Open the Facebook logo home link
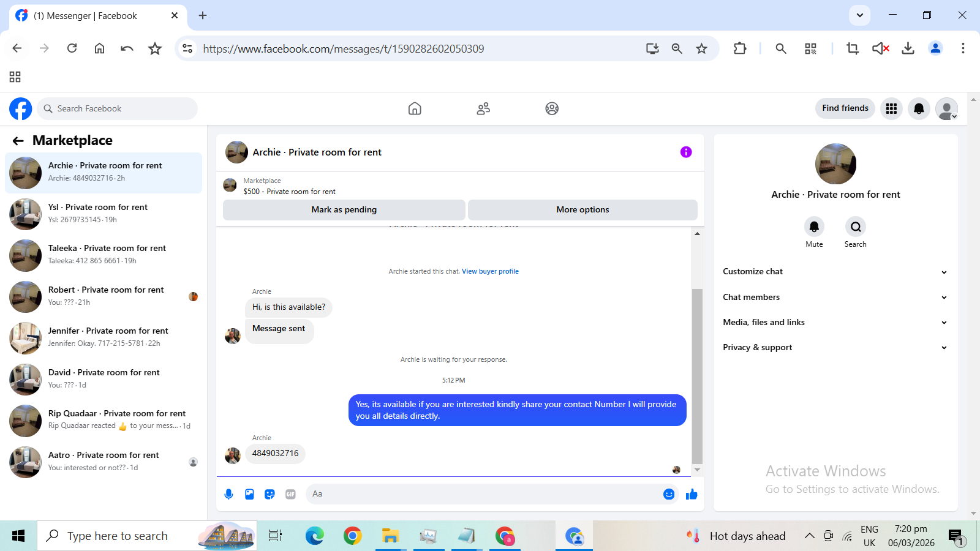Screen dimensions: 980x551 pyautogui.click(x=20, y=108)
